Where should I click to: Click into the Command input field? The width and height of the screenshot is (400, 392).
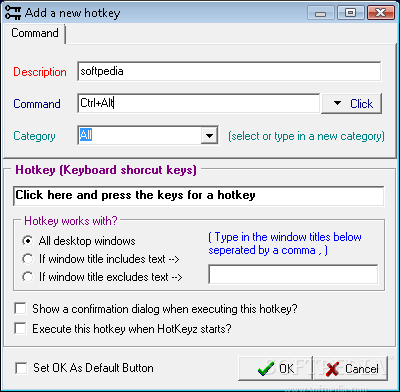click(x=199, y=103)
